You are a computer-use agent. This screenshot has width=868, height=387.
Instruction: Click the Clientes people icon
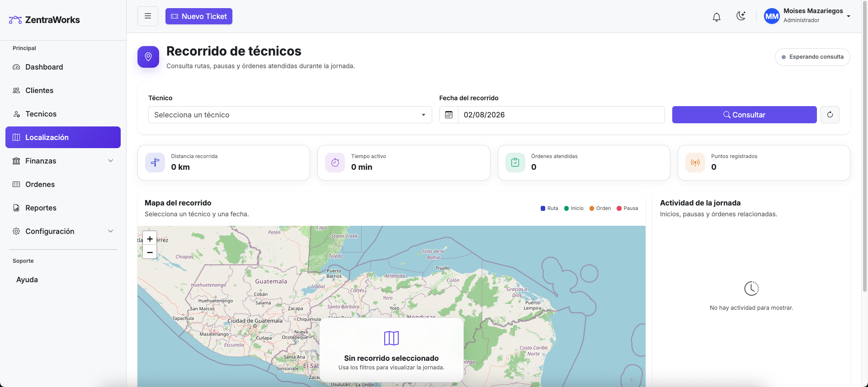click(x=16, y=90)
